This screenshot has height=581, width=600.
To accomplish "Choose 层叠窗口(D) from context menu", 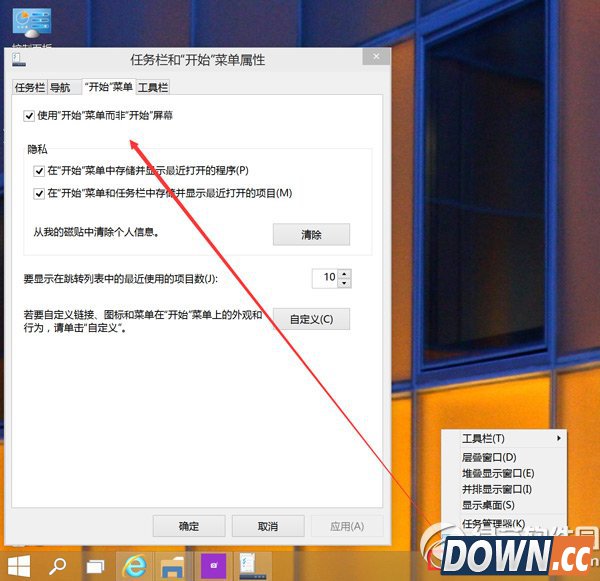I will point(504,457).
